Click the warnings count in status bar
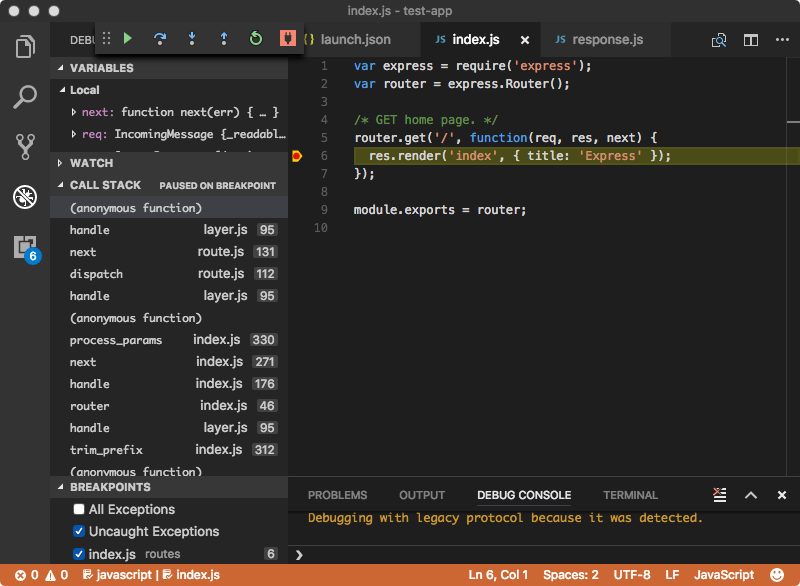 coord(57,575)
